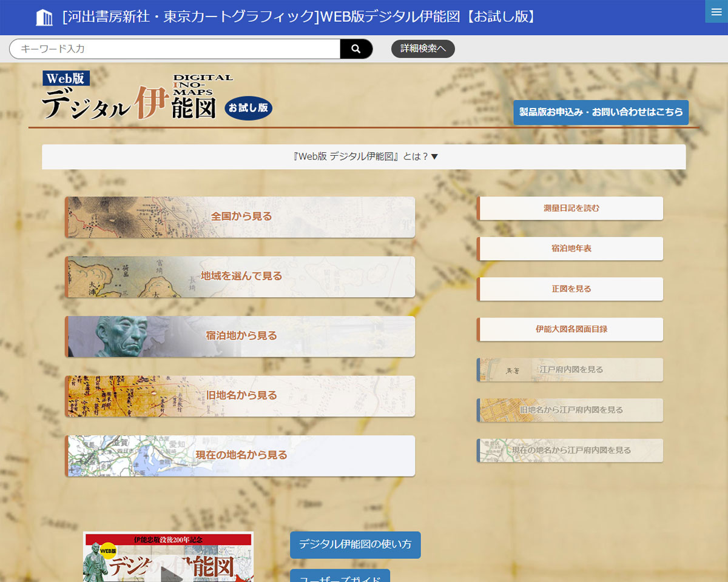
Task: Click 正図を見る button
Action: (x=570, y=289)
